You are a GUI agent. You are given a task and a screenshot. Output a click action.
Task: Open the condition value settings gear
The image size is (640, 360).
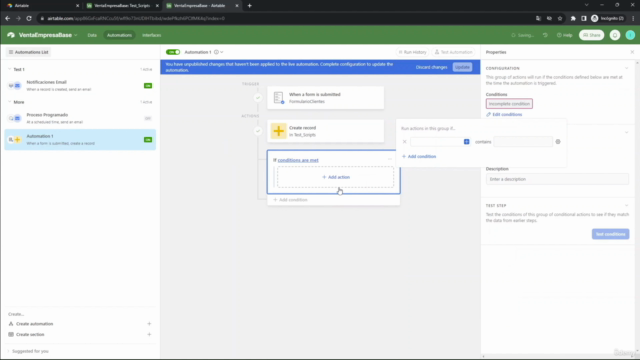point(558,142)
